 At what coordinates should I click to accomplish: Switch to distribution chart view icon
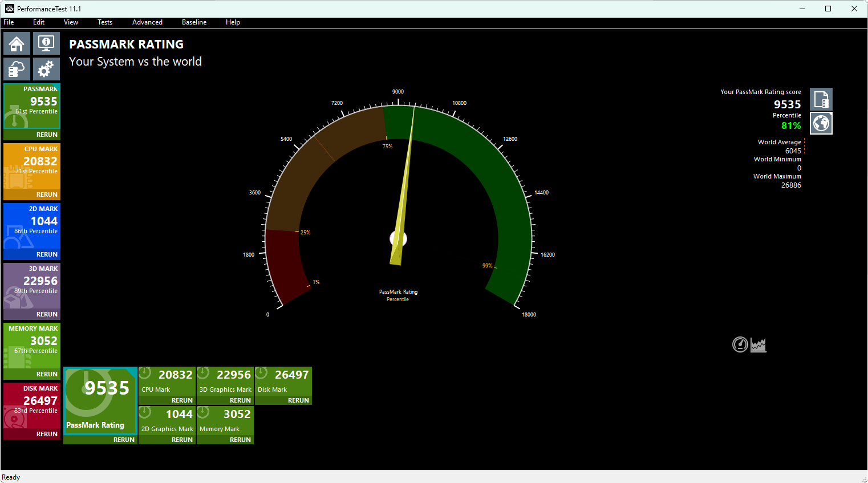tap(759, 344)
